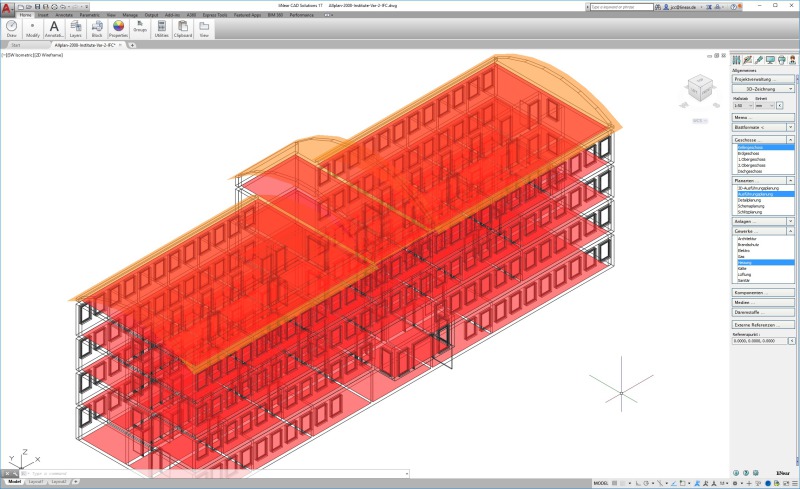Screen dimensions: 800x489
Task: Collapse the Geschosse section
Action: 790,140
